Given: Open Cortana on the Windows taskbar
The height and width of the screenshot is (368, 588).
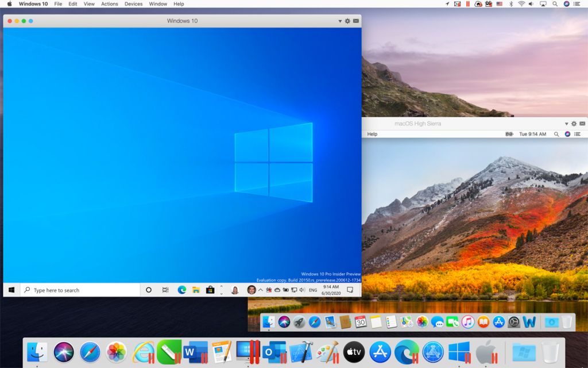Looking at the screenshot, I should (x=149, y=290).
